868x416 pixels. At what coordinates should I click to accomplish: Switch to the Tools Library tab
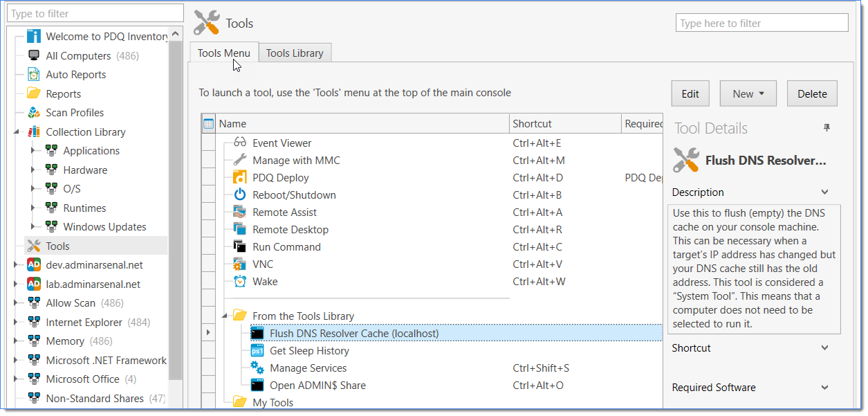[295, 53]
